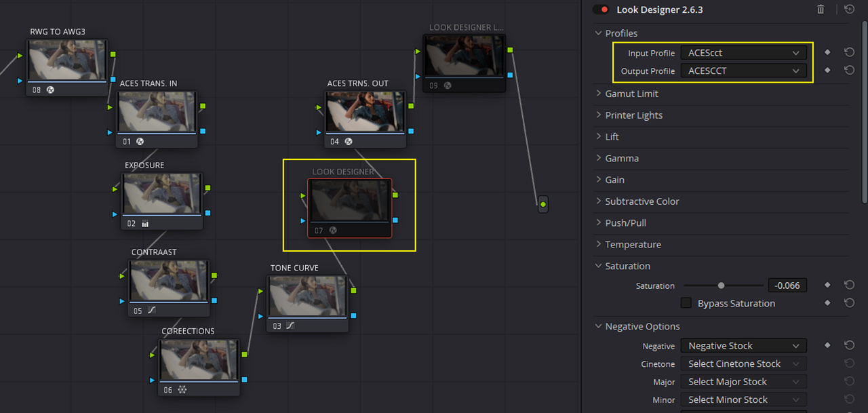Viewport: 868px width, 413px height.
Task: Click the Saturation slider handle
Action: [x=721, y=286]
